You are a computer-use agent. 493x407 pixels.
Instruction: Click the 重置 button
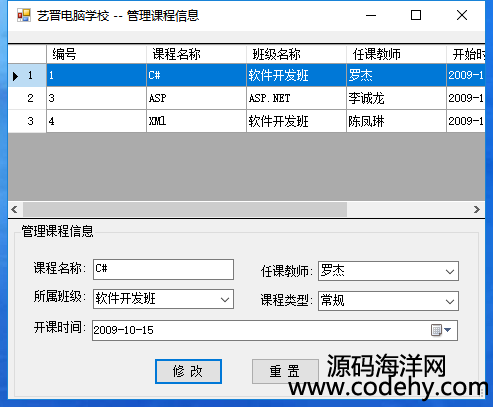point(285,371)
